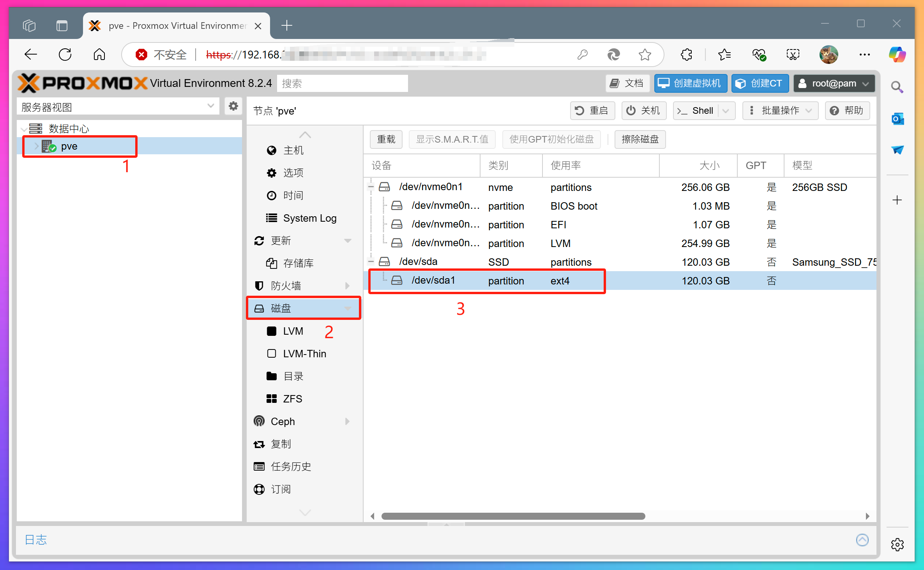Screen dimensions: 924x570
Task: Click the gear icon beside server view selector
Action: pos(233,106)
